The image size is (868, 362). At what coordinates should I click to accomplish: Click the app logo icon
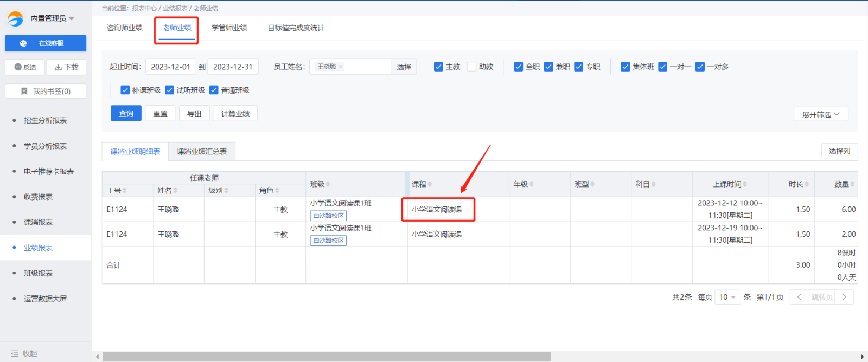15,19
